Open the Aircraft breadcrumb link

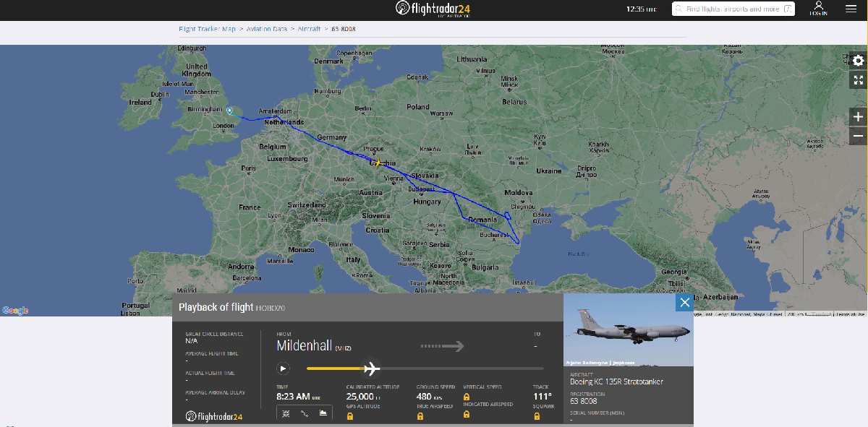click(309, 29)
